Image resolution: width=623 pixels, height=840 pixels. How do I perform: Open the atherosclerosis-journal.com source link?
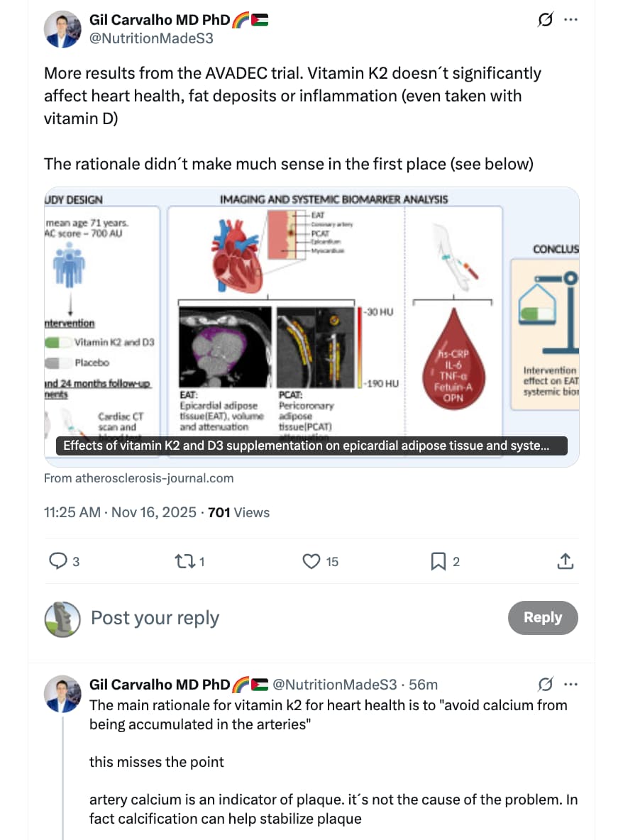[139, 478]
